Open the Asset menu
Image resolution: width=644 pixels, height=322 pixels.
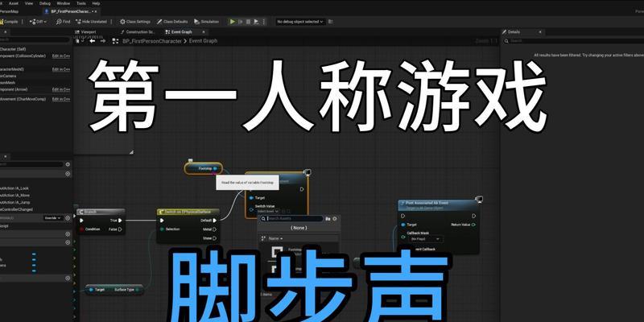(14, 3)
